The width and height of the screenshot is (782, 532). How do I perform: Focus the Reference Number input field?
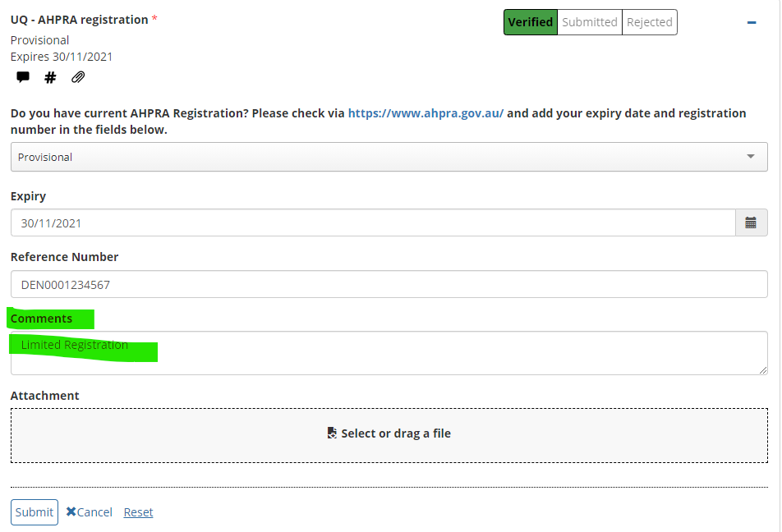(x=389, y=285)
